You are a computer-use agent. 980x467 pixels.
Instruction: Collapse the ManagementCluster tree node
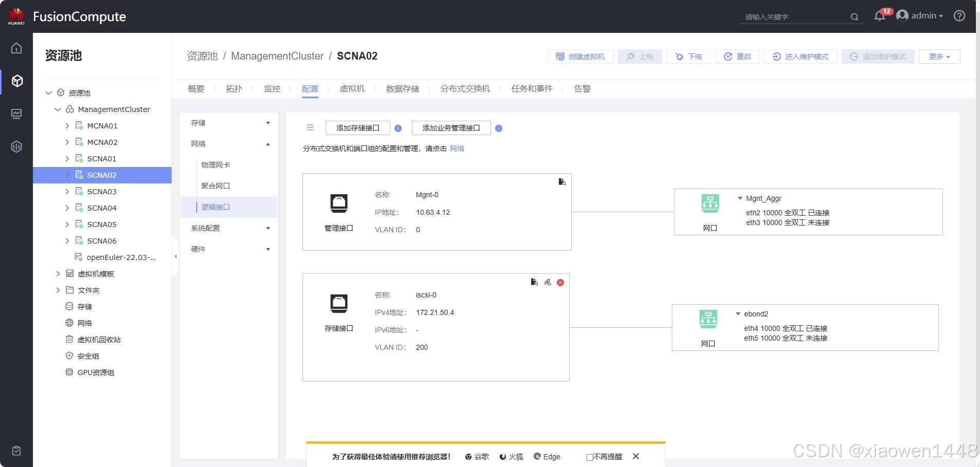click(x=58, y=109)
